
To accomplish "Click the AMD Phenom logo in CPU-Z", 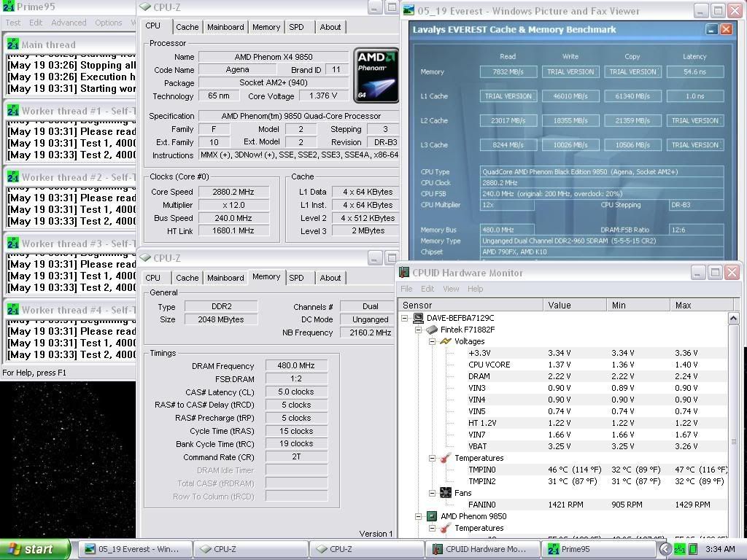I will [376, 75].
